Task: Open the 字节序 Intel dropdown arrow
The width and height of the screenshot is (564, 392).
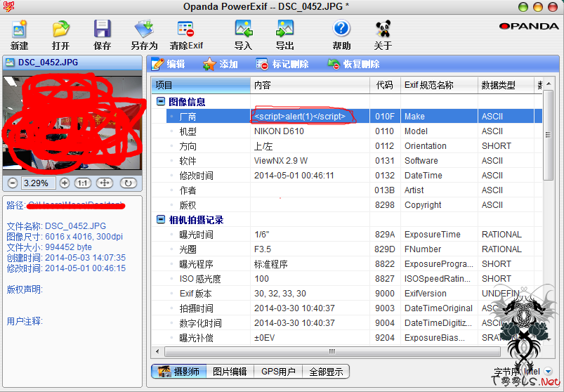Action: (548, 372)
